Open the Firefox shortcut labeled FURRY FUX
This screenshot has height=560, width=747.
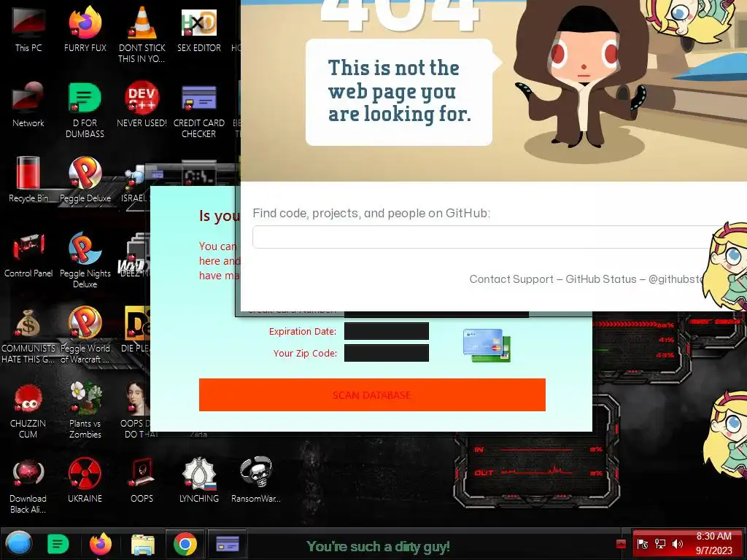coord(85,28)
